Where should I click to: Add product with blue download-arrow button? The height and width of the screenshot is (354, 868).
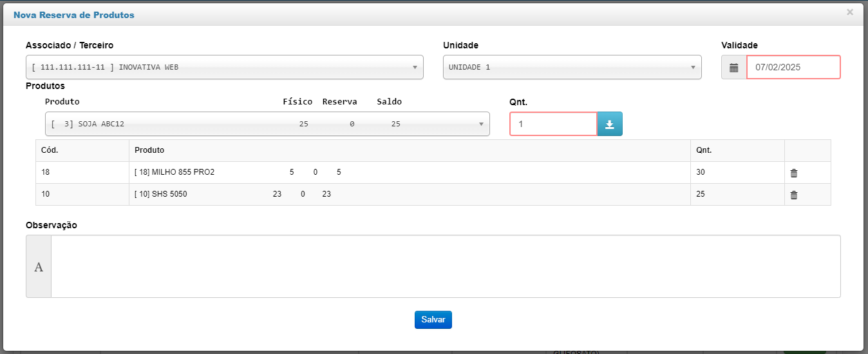610,124
